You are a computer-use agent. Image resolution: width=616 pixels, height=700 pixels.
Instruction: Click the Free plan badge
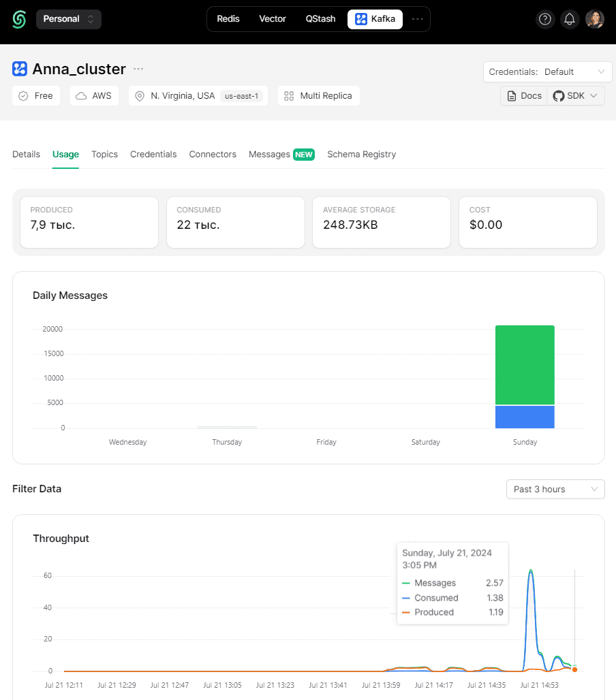point(36,96)
